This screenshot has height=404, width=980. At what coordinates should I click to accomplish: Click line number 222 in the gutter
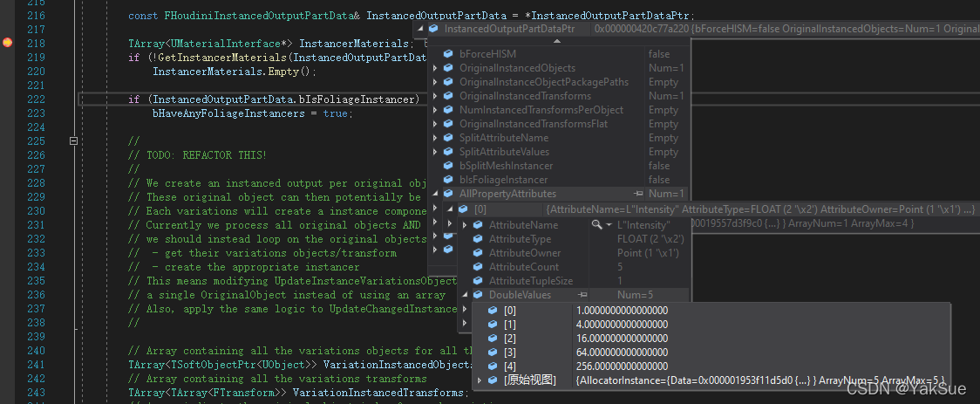click(37, 99)
